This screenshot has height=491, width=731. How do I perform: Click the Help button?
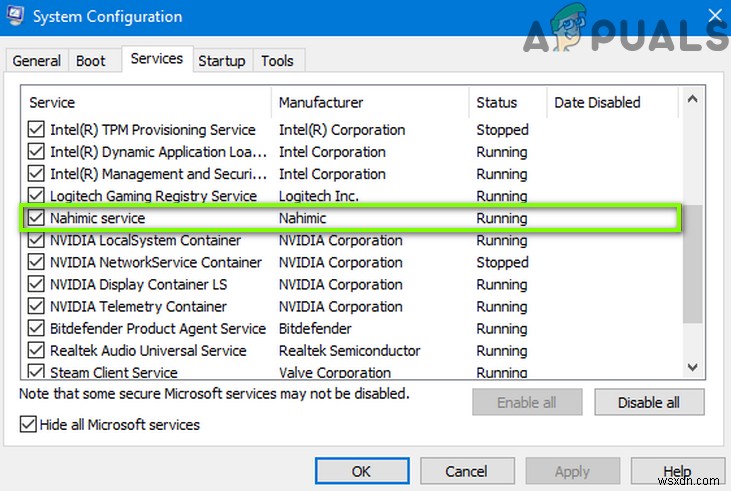click(677, 471)
